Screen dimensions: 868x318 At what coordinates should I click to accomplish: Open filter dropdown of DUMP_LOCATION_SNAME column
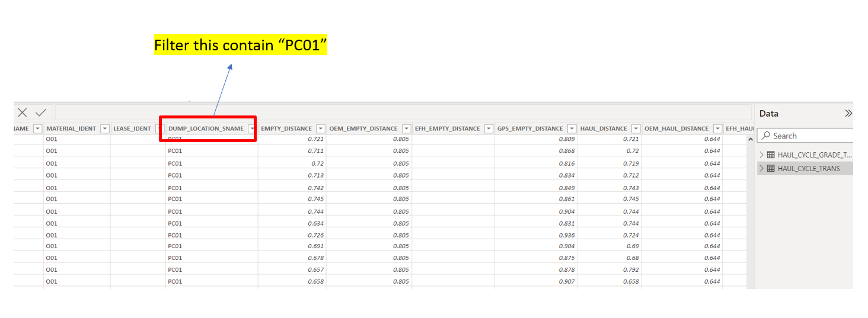pos(252,129)
